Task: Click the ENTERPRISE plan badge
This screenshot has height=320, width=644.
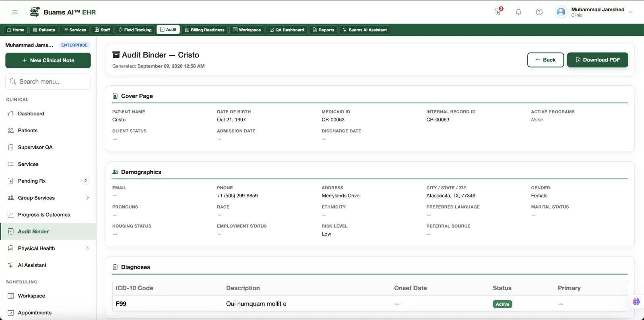Action: coord(74,45)
